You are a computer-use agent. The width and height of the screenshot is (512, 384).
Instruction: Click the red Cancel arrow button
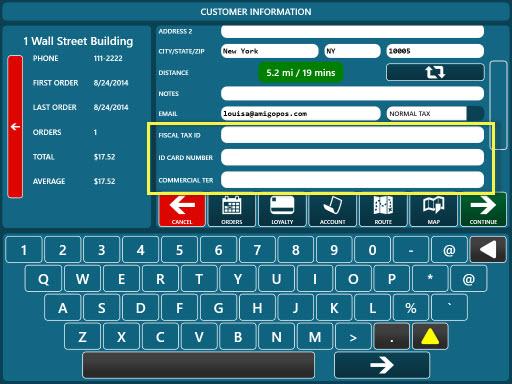coord(182,210)
